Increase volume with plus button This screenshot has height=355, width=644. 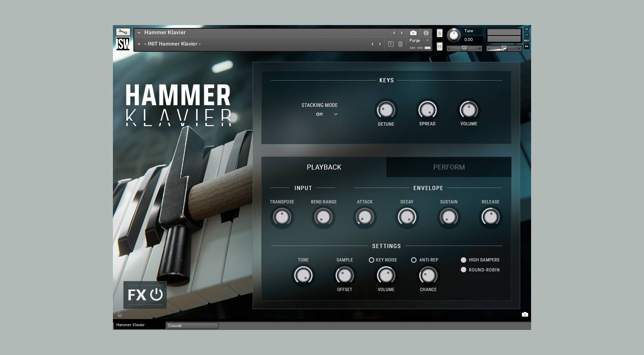tap(519, 48)
